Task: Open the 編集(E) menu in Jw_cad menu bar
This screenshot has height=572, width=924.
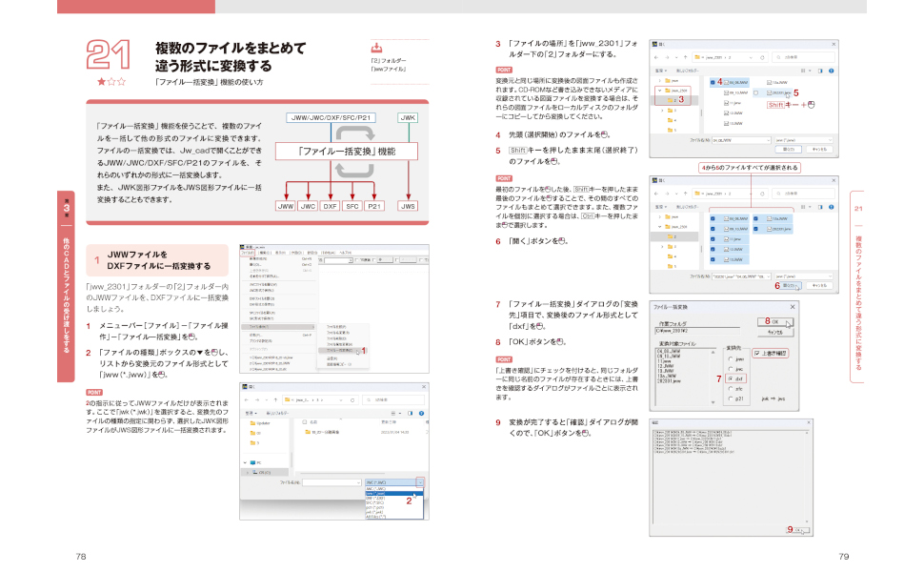Action: coord(264,253)
